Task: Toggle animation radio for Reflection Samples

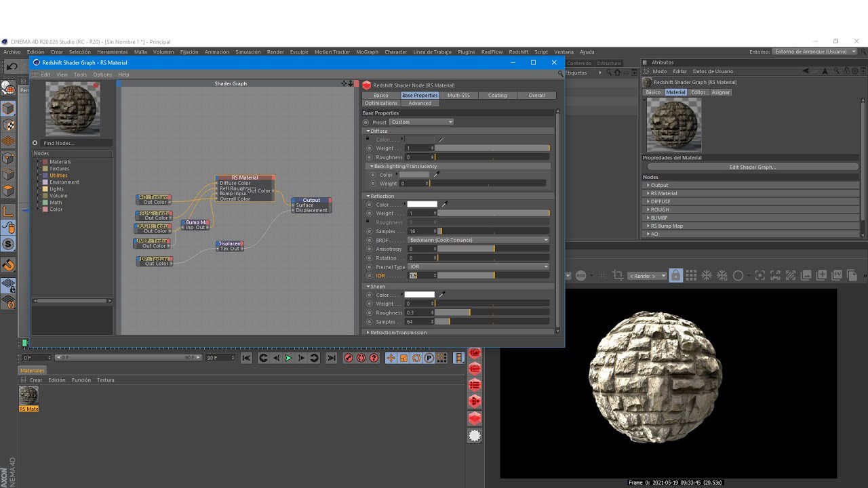Action: click(x=370, y=231)
